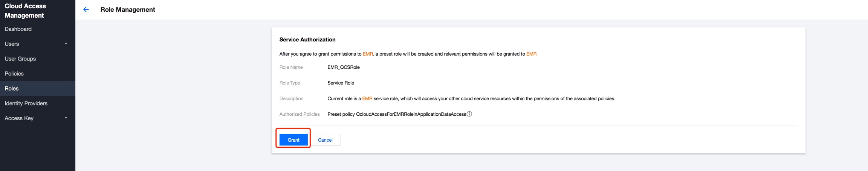Click the first orange EMR link in the authorization sentence

point(368,54)
